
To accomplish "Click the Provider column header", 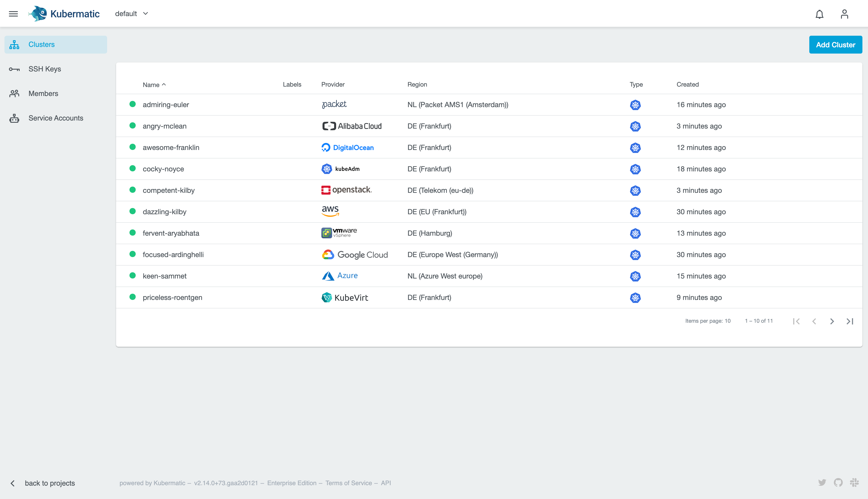I will pos(333,84).
